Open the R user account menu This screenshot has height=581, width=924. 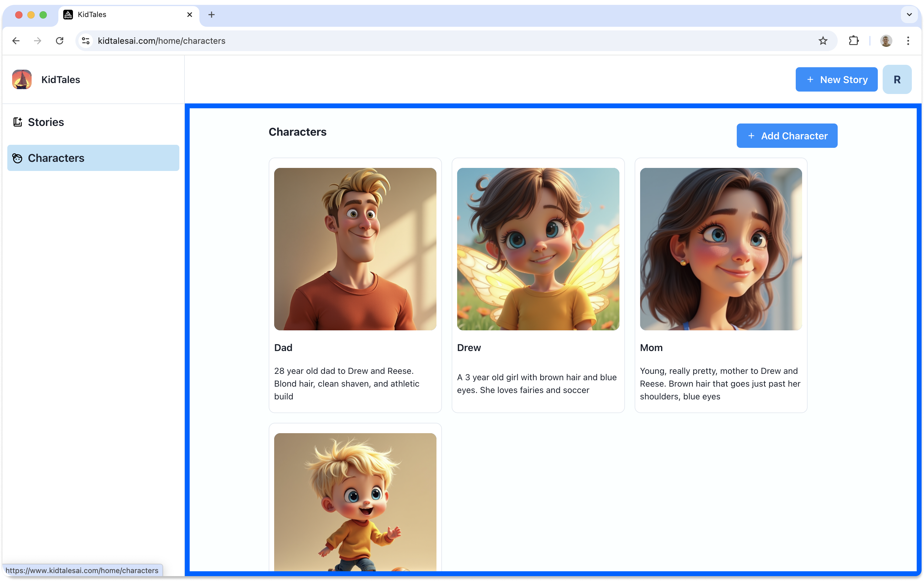[x=897, y=79]
